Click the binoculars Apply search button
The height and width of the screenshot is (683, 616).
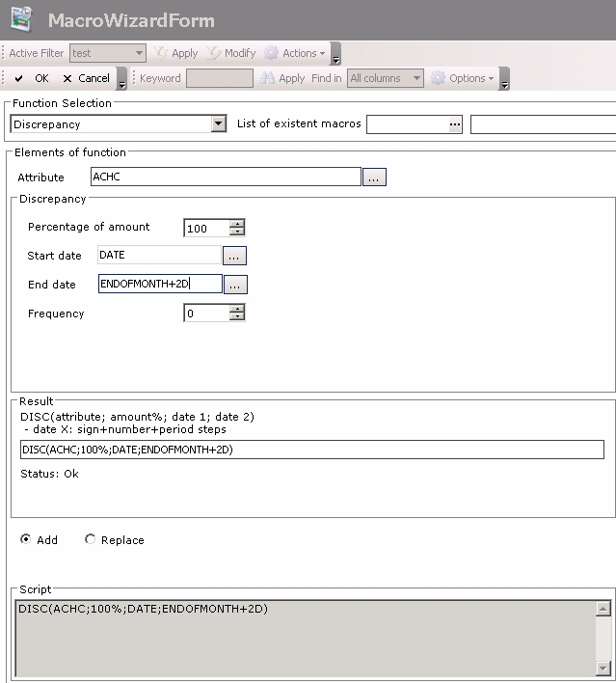tap(282, 78)
